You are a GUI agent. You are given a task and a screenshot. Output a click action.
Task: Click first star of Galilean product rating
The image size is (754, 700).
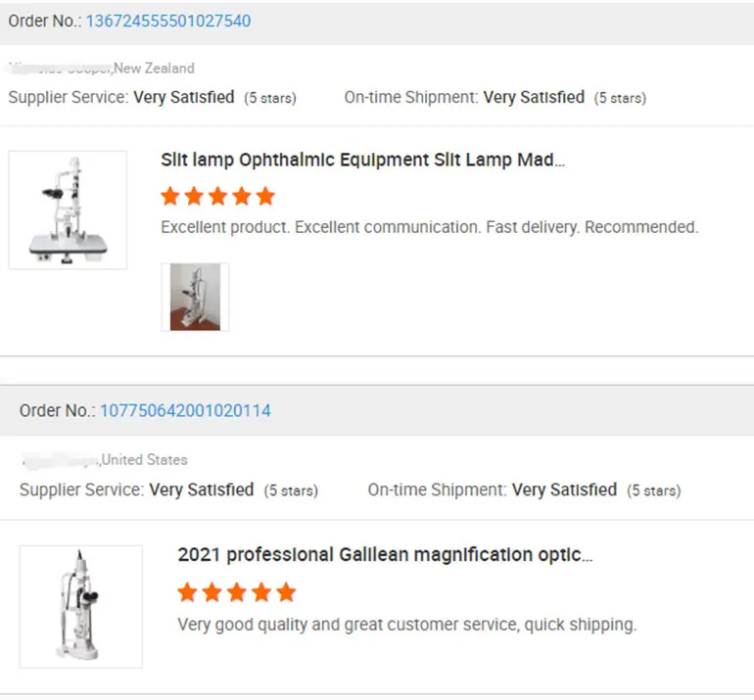point(187,592)
